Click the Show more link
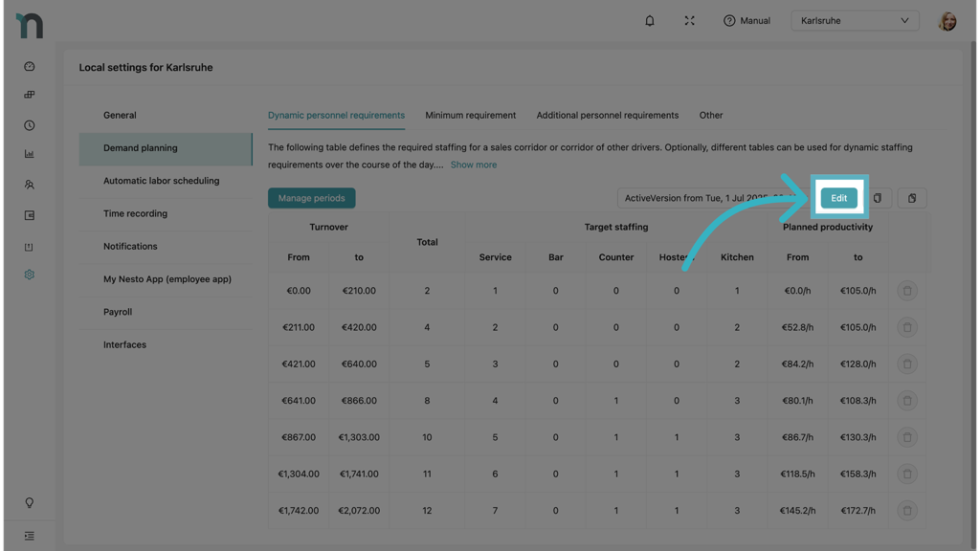 point(473,165)
